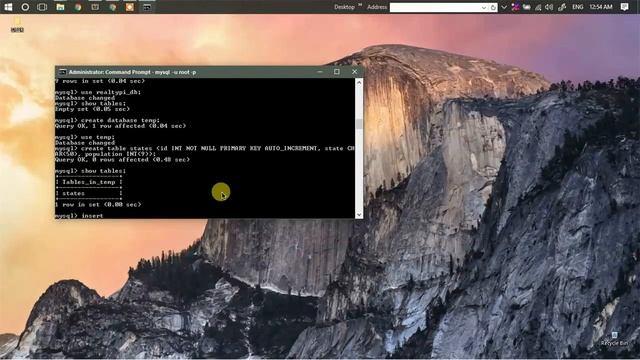Open the yellow folder on the desktop

click(x=17, y=24)
